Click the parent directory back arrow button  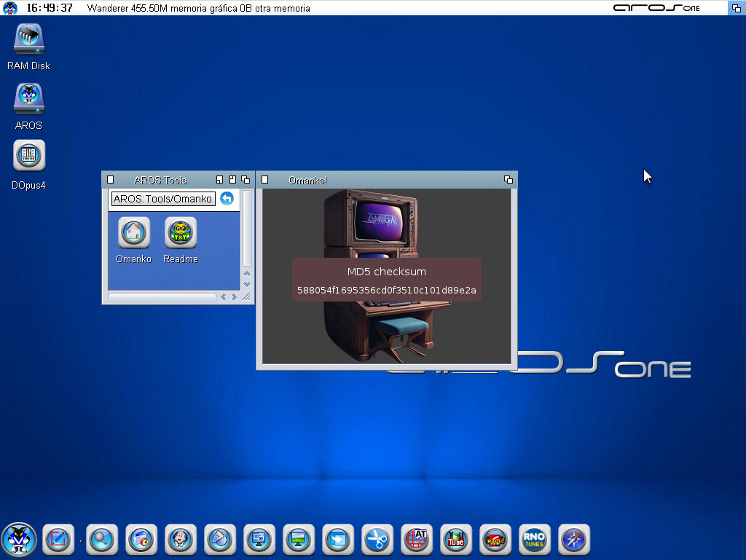click(227, 198)
